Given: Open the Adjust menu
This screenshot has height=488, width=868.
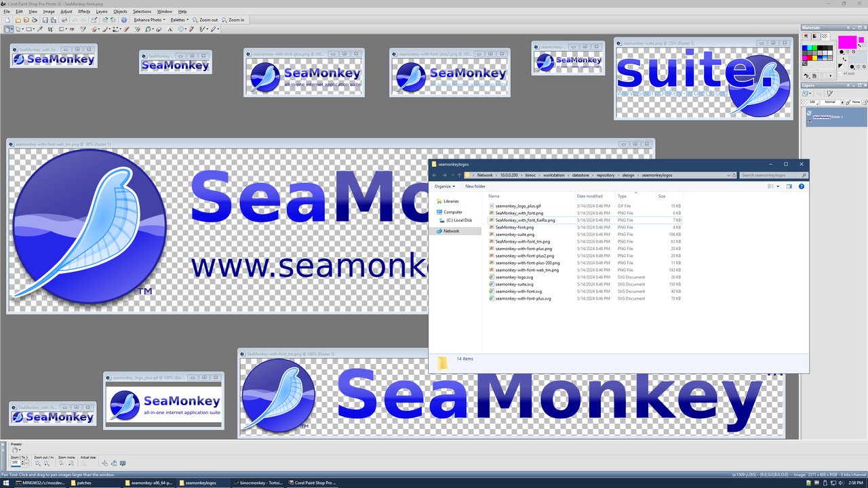Looking at the screenshot, I should [x=66, y=12].
